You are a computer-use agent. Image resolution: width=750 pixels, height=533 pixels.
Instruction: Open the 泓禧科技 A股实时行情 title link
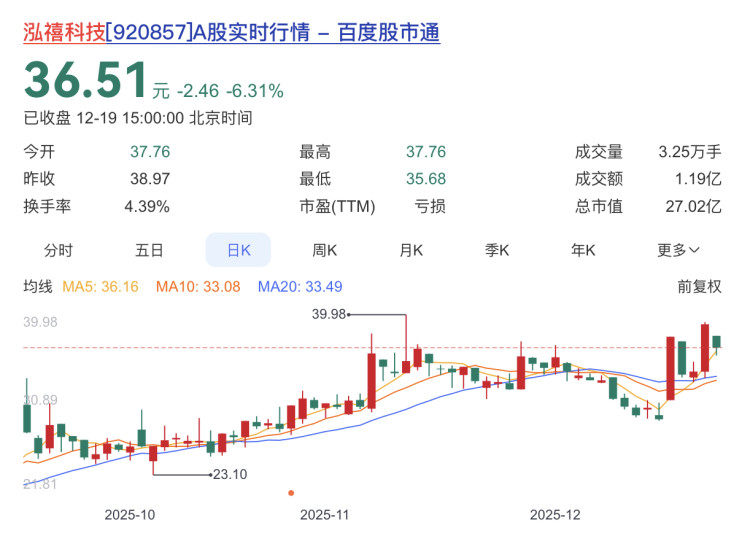pyautogui.click(x=232, y=32)
